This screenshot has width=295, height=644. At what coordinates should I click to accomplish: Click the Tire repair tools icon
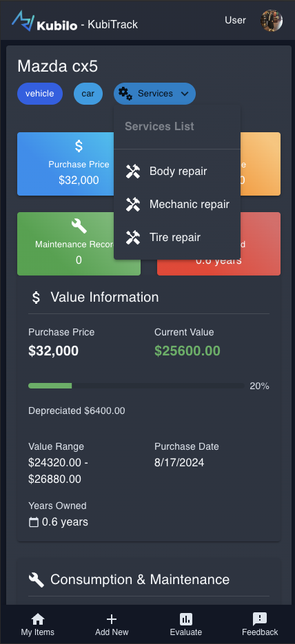pyautogui.click(x=133, y=238)
